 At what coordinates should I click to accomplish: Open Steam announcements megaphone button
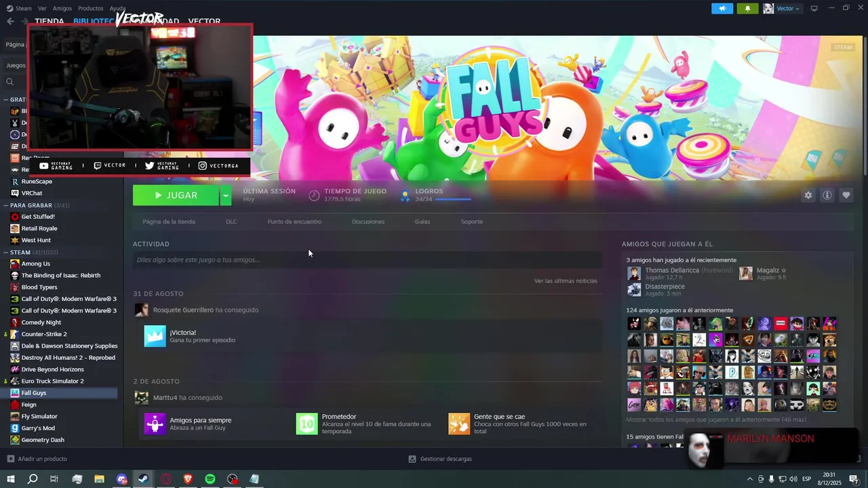coord(722,8)
